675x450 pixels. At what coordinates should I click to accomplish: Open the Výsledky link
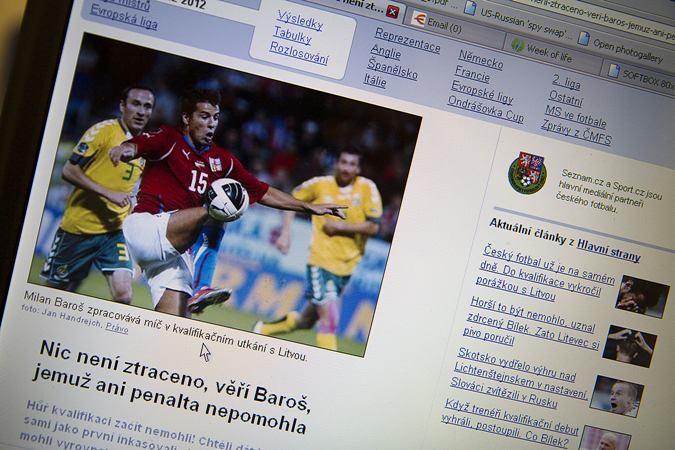300,20
